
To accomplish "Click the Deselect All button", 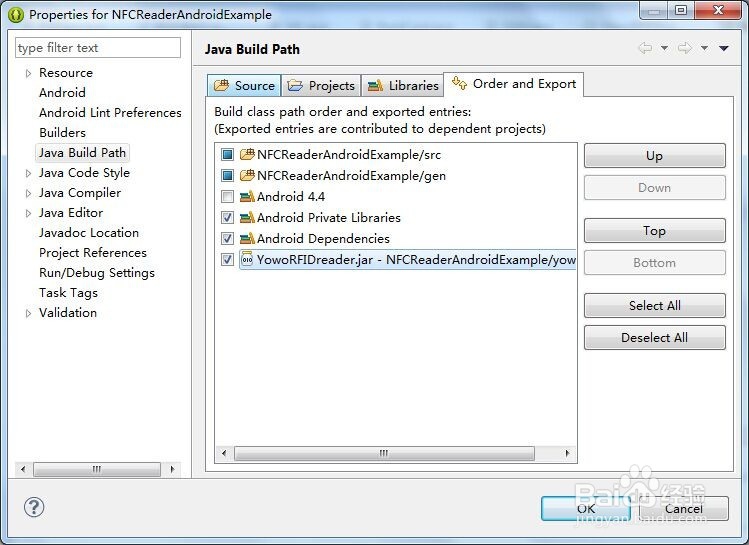I will click(654, 338).
